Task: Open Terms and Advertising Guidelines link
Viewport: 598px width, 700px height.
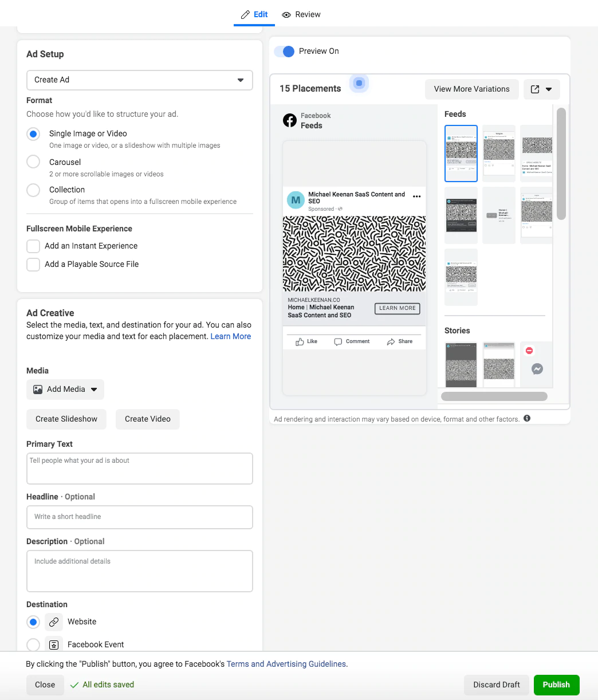Action: tap(286, 664)
